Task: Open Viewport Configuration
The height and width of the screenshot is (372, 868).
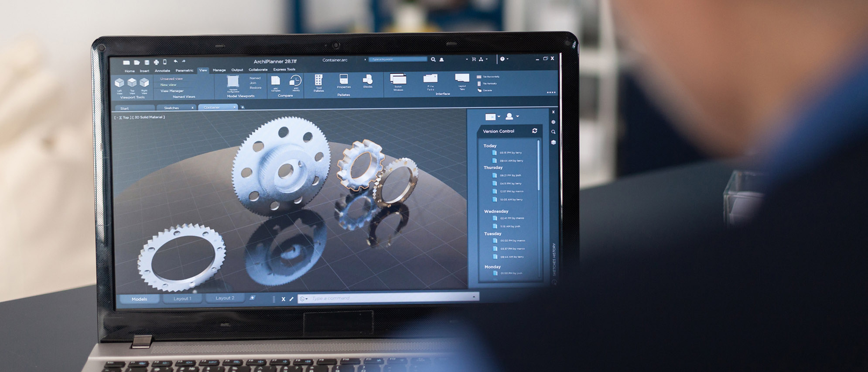Action: [233, 83]
